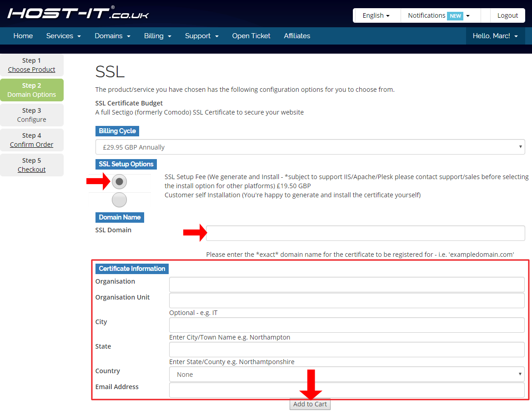This screenshot has height=415, width=532.
Task: Click the SSL page heading
Action: (110, 71)
